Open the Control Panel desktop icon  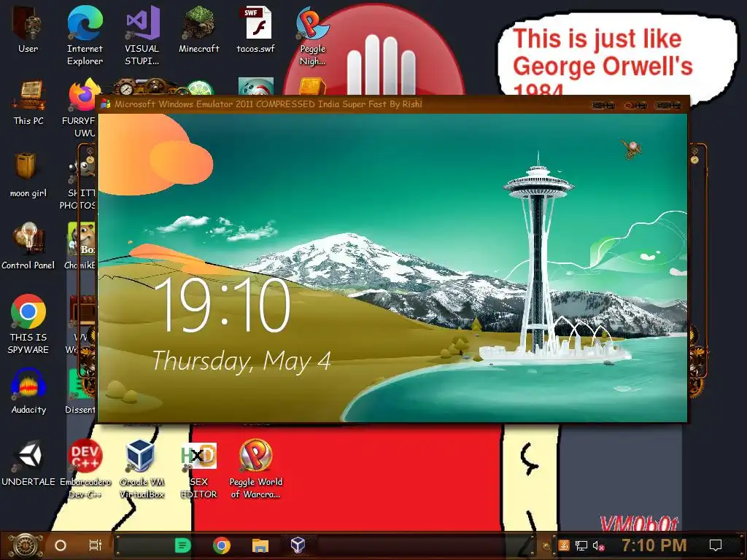click(28, 246)
